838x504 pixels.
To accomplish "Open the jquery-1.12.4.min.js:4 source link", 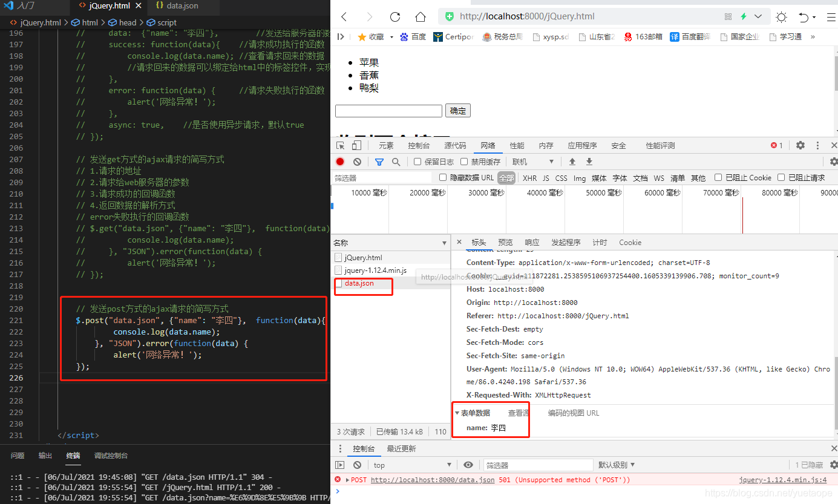I will [x=783, y=480].
